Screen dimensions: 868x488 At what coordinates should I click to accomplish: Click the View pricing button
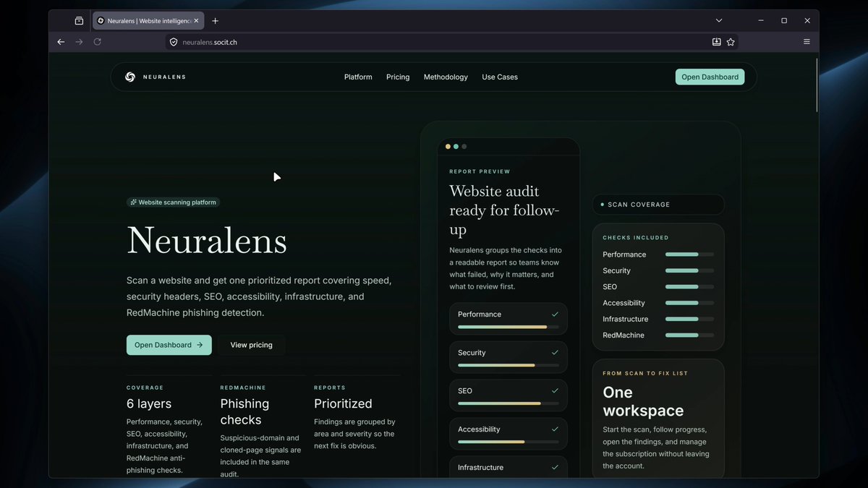pyautogui.click(x=251, y=345)
